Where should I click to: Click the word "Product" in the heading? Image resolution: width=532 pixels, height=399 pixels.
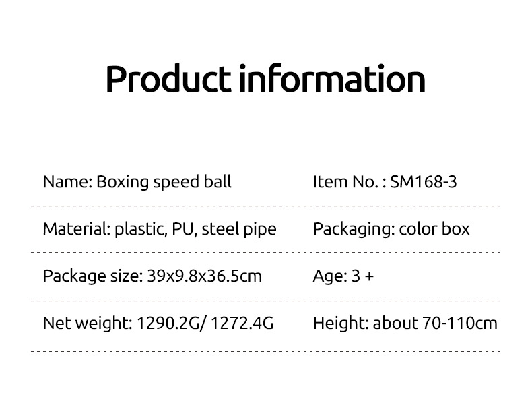[168, 79]
